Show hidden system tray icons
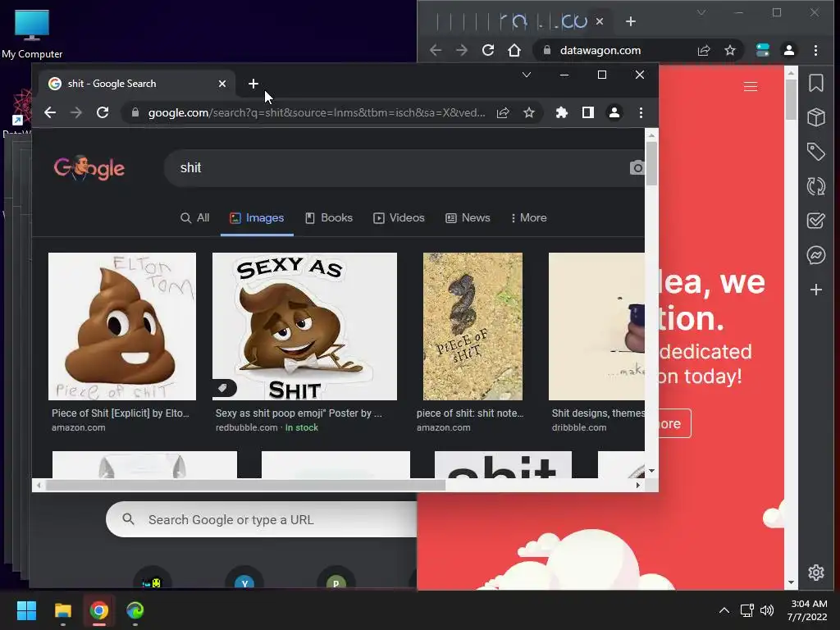The image size is (840, 630). click(x=724, y=610)
